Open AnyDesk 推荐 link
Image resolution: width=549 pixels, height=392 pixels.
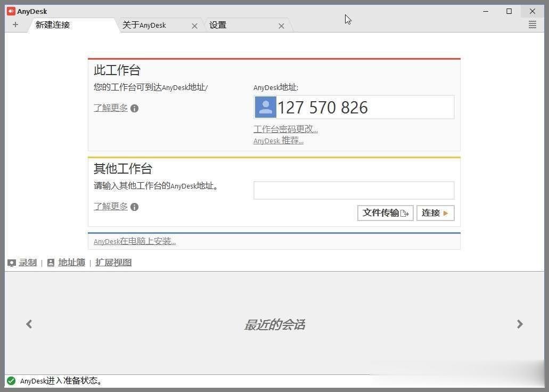[x=278, y=141]
